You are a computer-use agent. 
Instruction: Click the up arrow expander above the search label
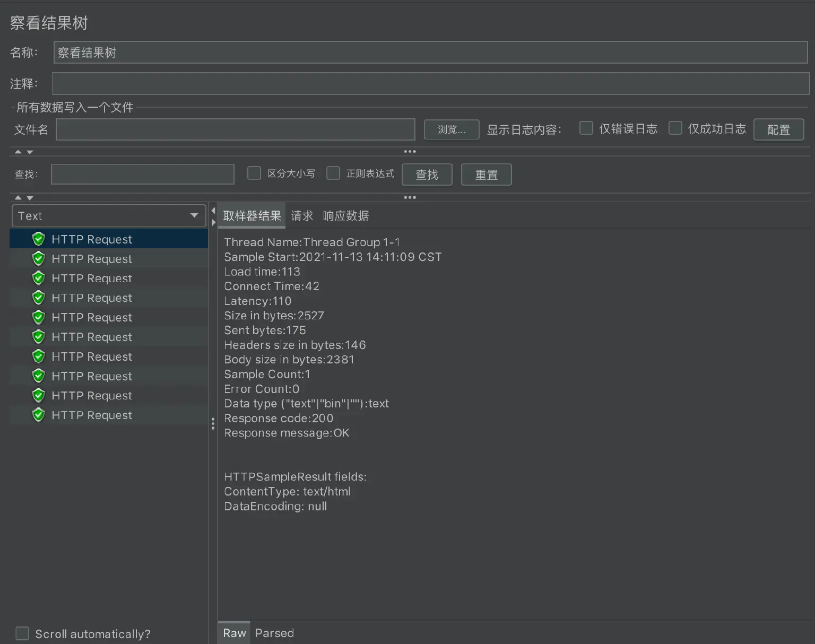click(x=18, y=152)
